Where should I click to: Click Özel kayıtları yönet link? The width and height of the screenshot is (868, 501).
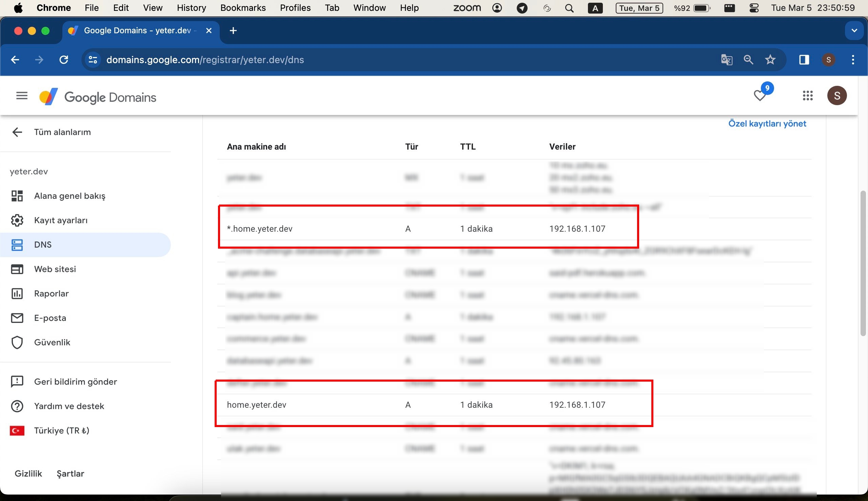click(x=767, y=123)
